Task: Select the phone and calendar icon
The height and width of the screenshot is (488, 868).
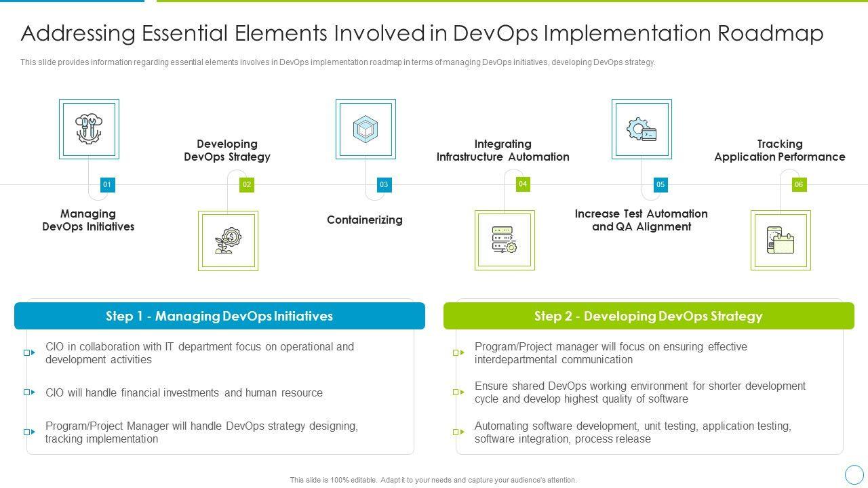Action: 781,240
